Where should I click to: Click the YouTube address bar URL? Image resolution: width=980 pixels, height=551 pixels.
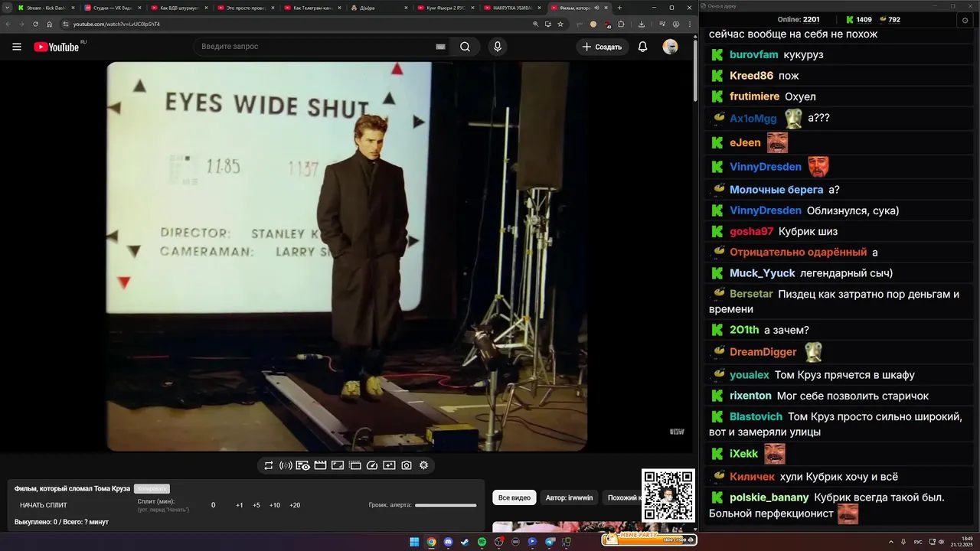[116, 24]
